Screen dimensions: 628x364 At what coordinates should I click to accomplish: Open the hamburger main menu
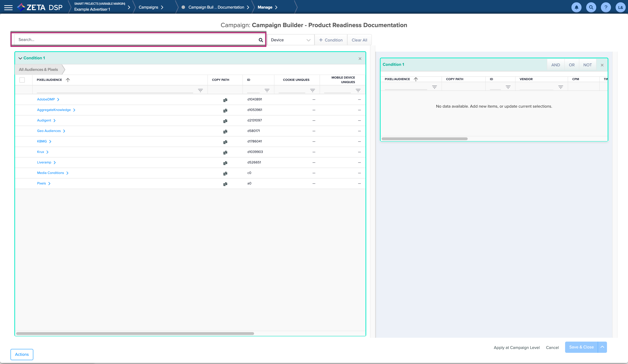(8, 8)
